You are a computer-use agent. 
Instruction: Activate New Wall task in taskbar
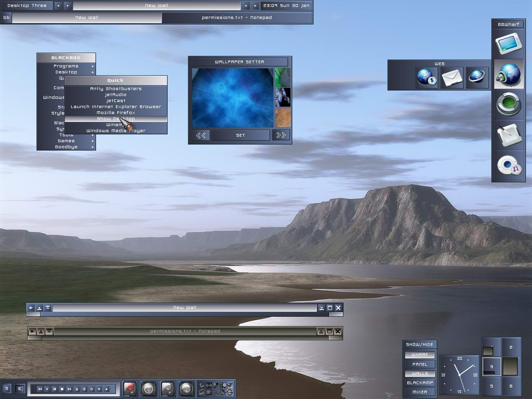pyautogui.click(x=87, y=18)
